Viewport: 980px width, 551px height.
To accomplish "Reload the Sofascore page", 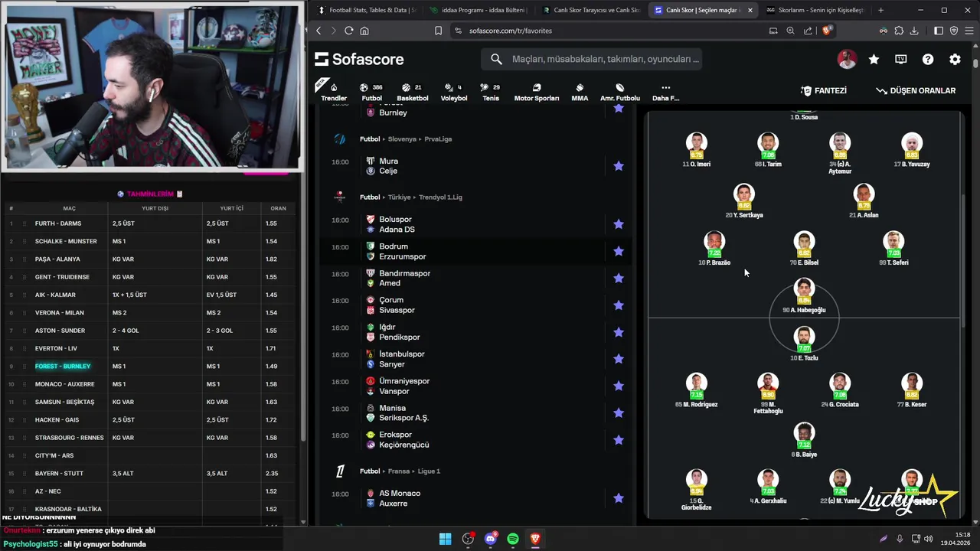I will point(348,31).
